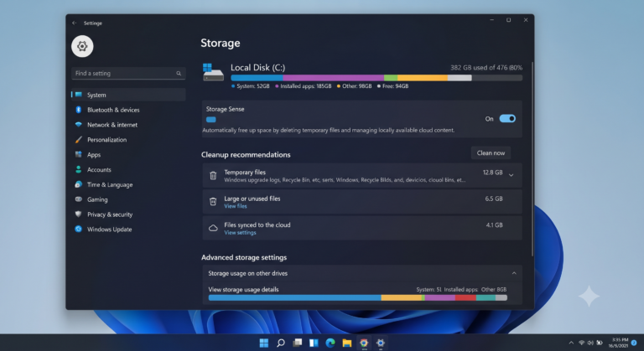
Task: Click the Network wifi icon in sidebar
Action: pyautogui.click(x=79, y=124)
